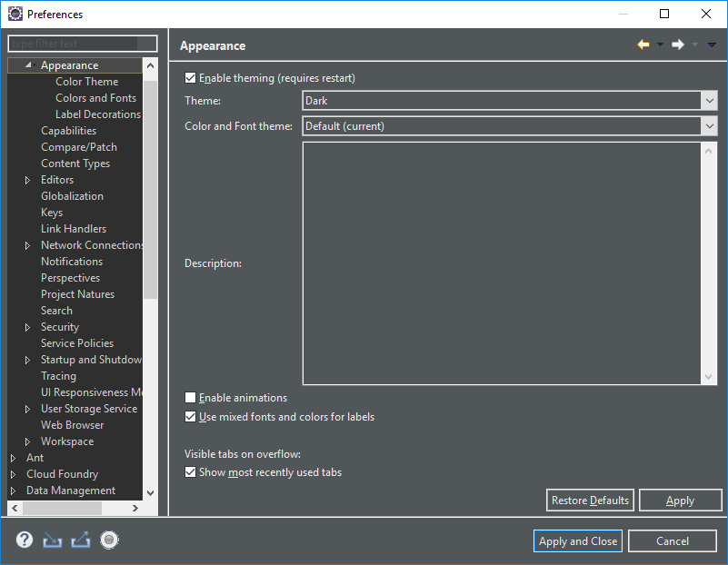Expand the Ant tree node

tap(13, 458)
